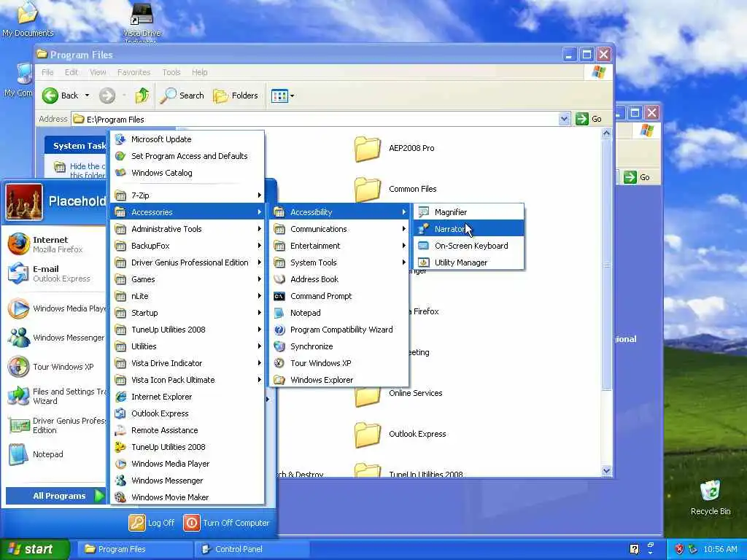Switch to Program Files taskbar button
Viewport: 747px width, 560px height.
pos(136,549)
